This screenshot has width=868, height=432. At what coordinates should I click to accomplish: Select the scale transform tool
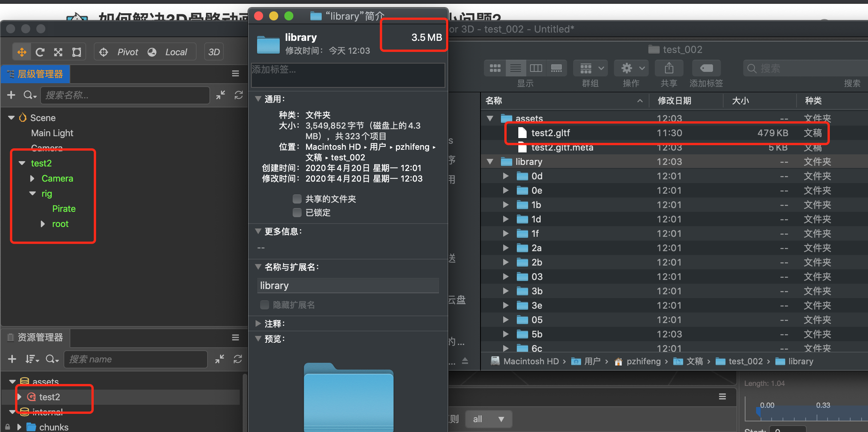coord(58,52)
